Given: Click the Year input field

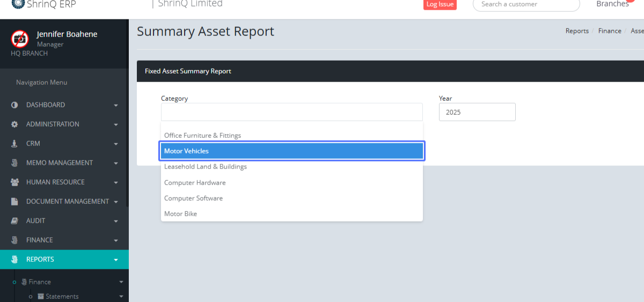Looking at the screenshot, I should 477,112.
